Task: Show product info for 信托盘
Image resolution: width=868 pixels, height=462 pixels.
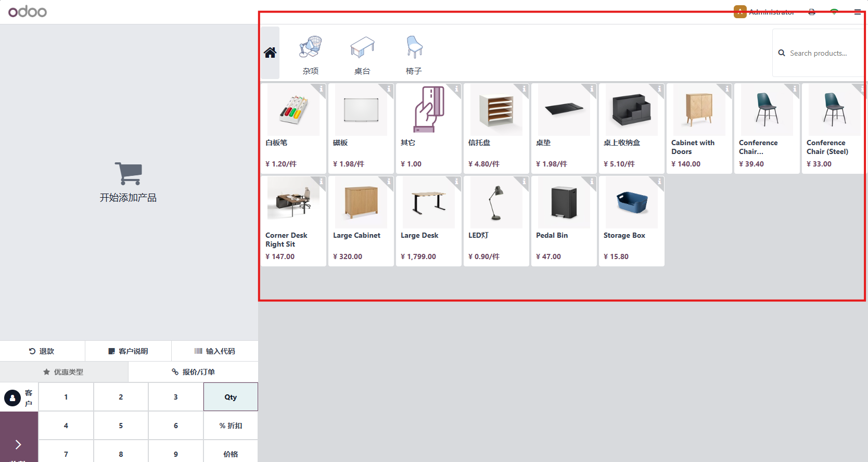Action: pyautogui.click(x=524, y=89)
